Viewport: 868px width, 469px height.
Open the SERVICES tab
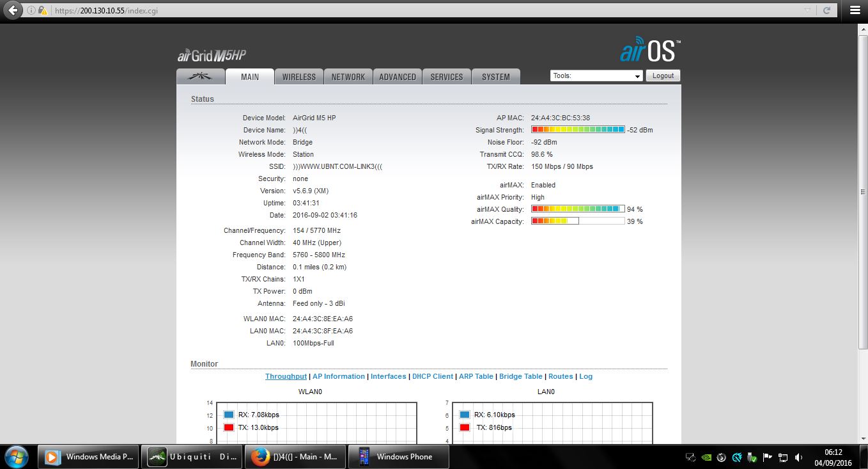point(447,77)
